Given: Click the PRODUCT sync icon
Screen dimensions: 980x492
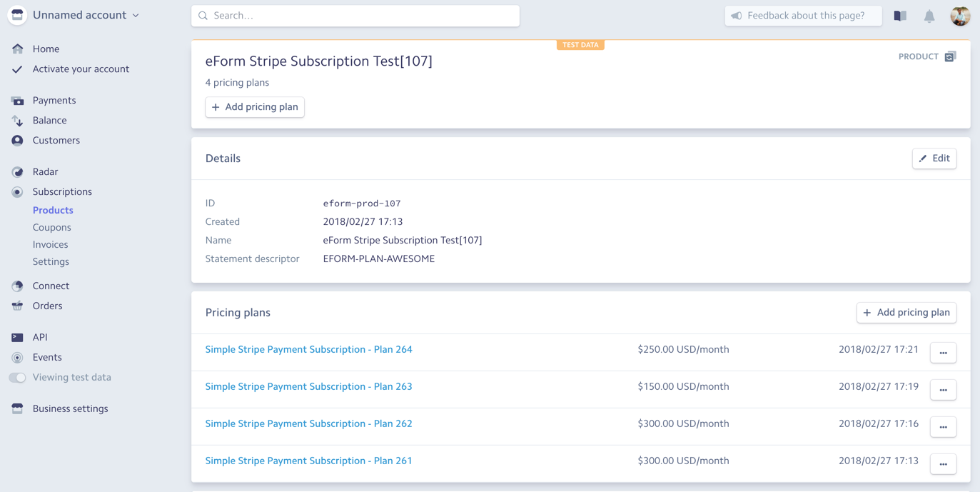Looking at the screenshot, I should (x=950, y=56).
